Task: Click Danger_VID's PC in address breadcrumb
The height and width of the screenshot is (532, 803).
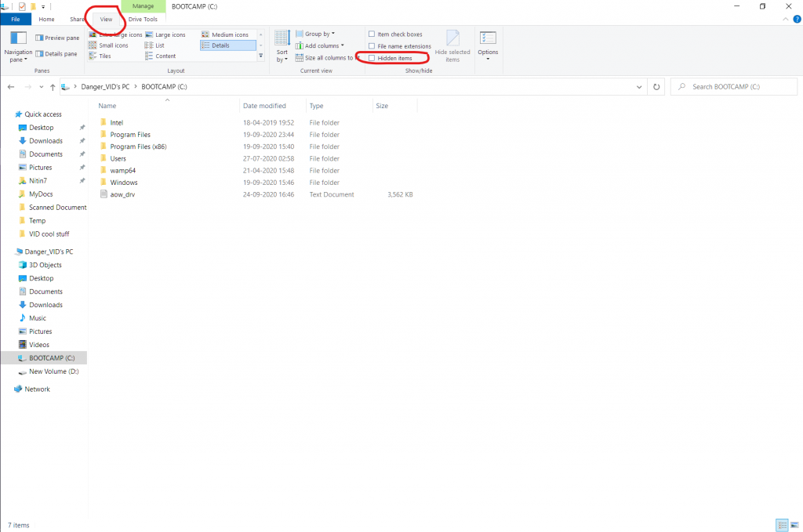Action: 105,87
